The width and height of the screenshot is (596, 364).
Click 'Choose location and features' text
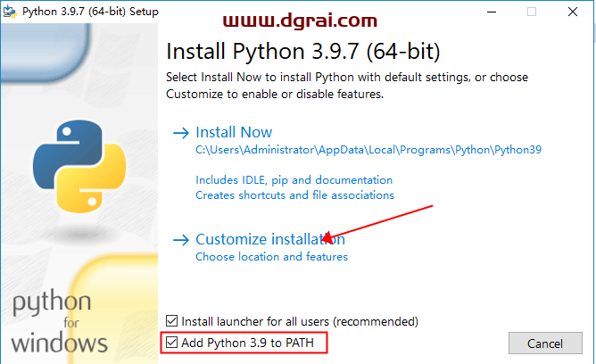pyautogui.click(x=271, y=256)
